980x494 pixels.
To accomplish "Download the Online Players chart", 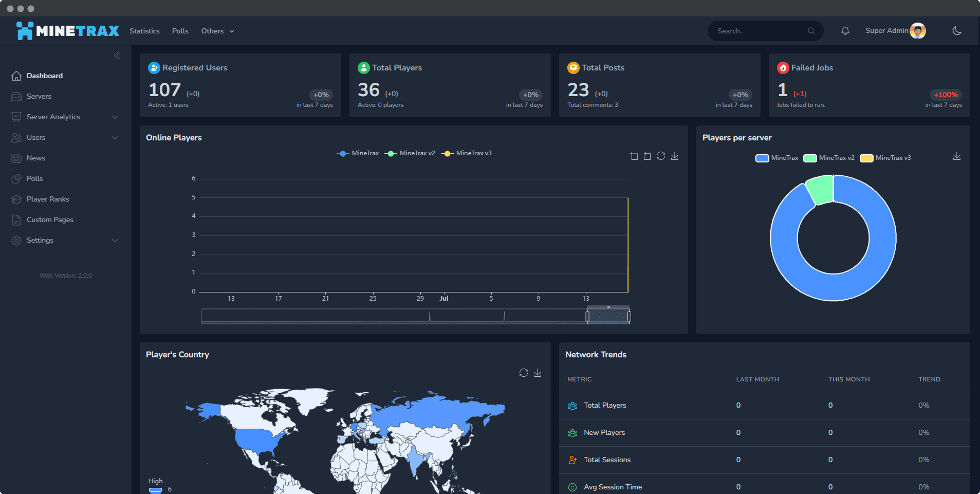I will coord(675,156).
